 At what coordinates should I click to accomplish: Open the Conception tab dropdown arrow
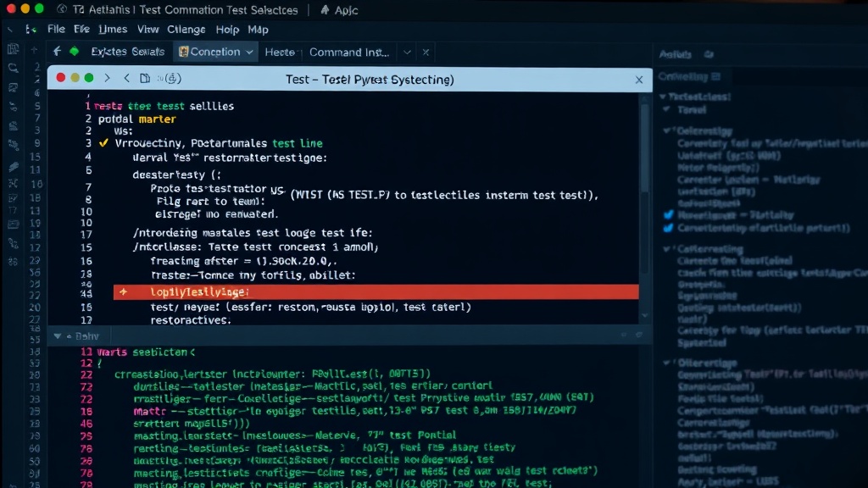click(249, 52)
